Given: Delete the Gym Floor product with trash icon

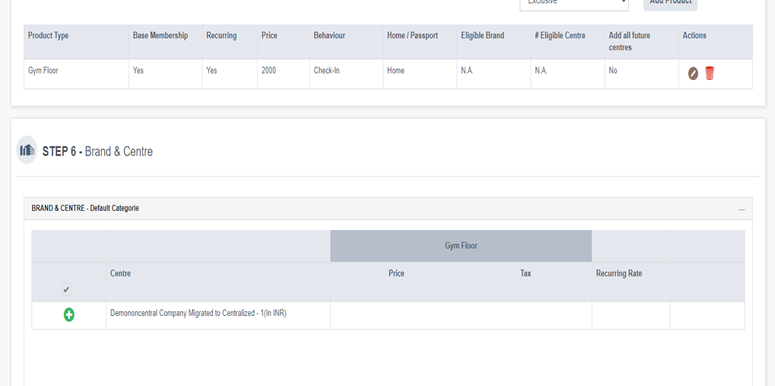Looking at the screenshot, I should point(709,73).
